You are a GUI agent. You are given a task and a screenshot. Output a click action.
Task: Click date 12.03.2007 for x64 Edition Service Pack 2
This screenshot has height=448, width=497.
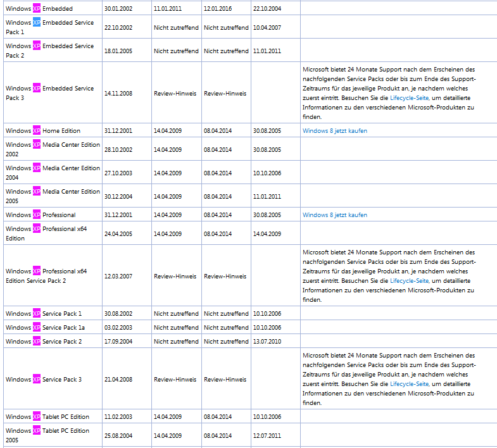coord(118,277)
